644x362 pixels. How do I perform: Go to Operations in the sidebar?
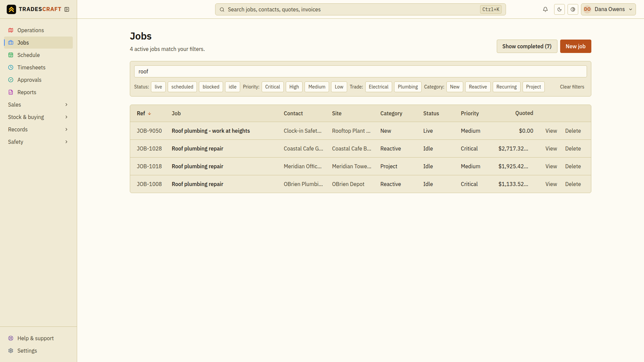38,30
